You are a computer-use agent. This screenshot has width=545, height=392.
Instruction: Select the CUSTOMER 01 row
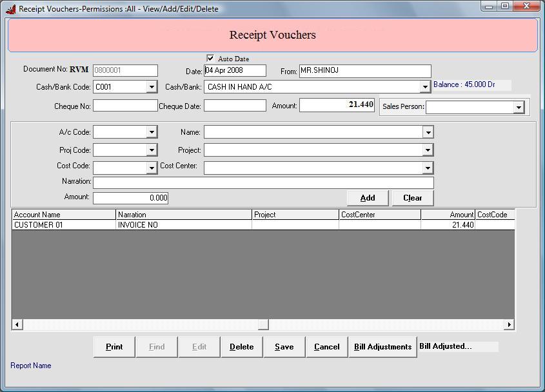(63, 225)
